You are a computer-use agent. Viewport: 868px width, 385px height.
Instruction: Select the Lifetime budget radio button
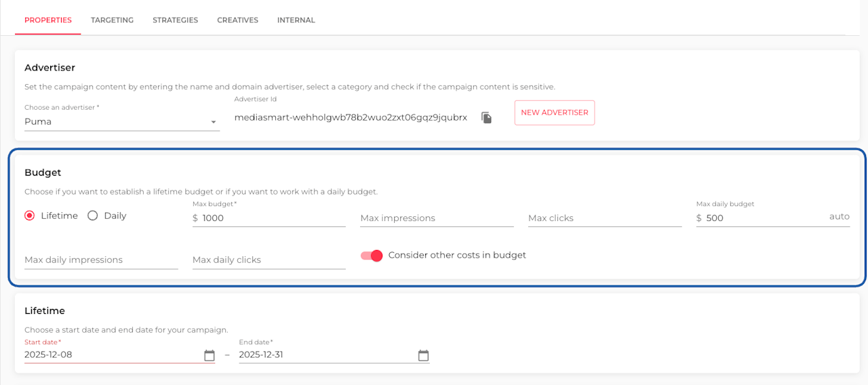point(30,216)
